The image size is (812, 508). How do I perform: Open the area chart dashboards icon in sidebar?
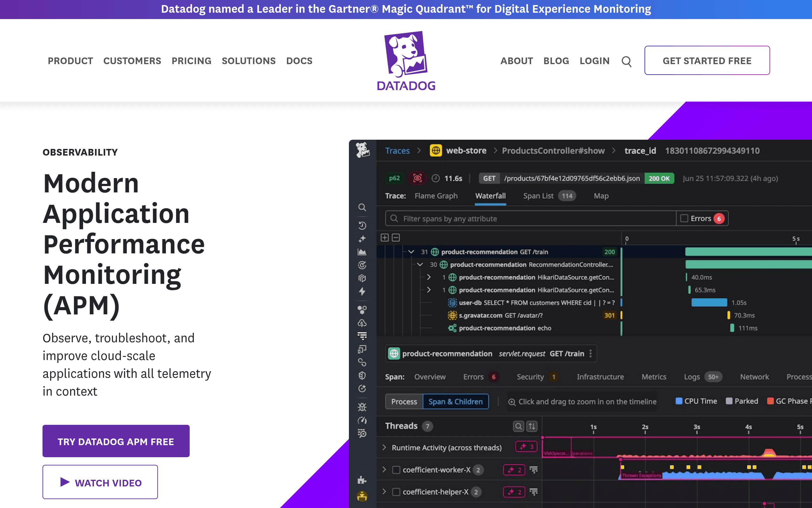(362, 252)
